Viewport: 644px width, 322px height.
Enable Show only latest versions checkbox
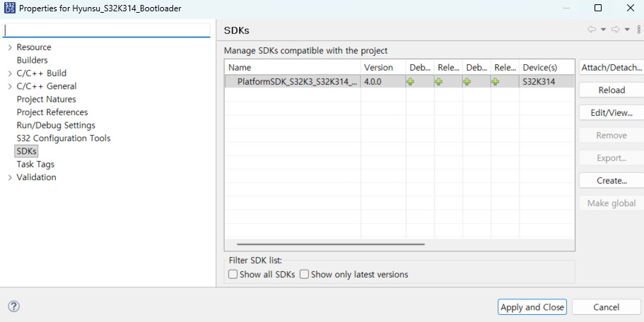coord(305,274)
